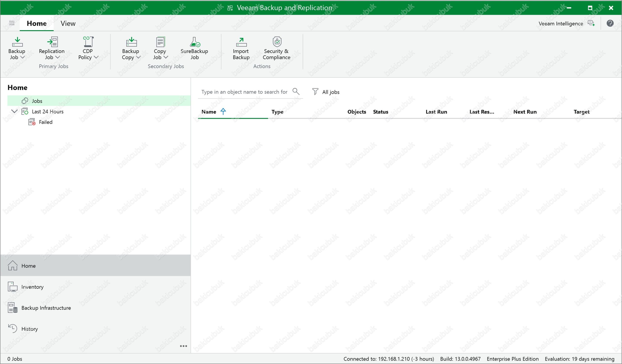
Task: Open the Copy Job dropdown arrow
Action: 166,58
